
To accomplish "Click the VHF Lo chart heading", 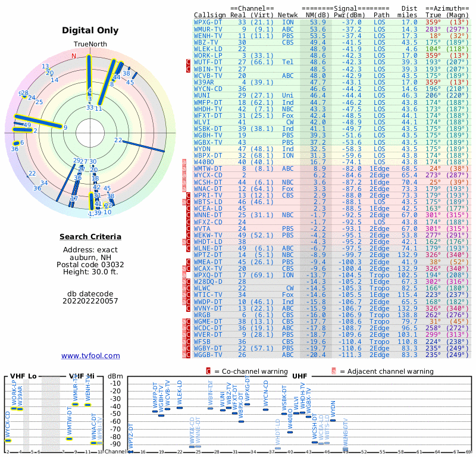I will click(x=23, y=376).
